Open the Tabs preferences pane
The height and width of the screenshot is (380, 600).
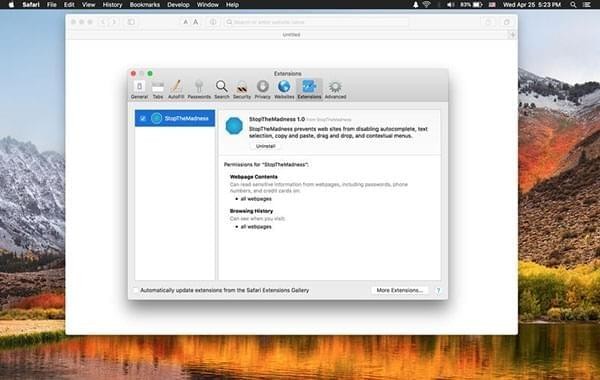coord(158,90)
